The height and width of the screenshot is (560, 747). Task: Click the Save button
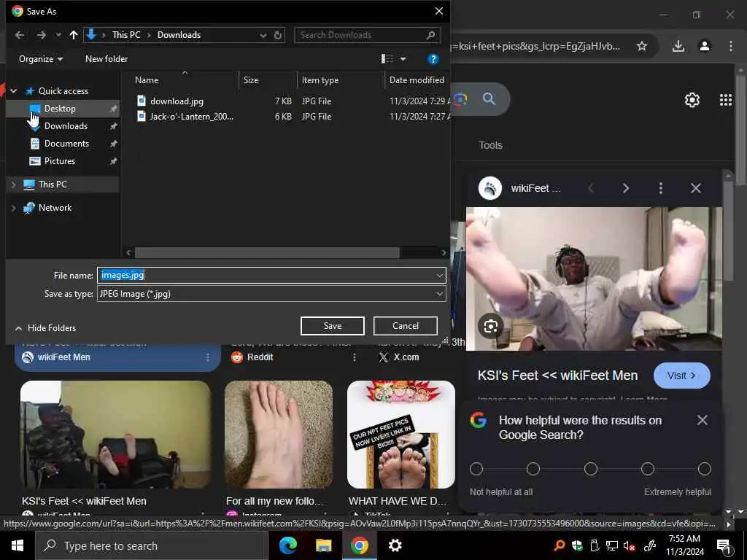click(x=333, y=326)
